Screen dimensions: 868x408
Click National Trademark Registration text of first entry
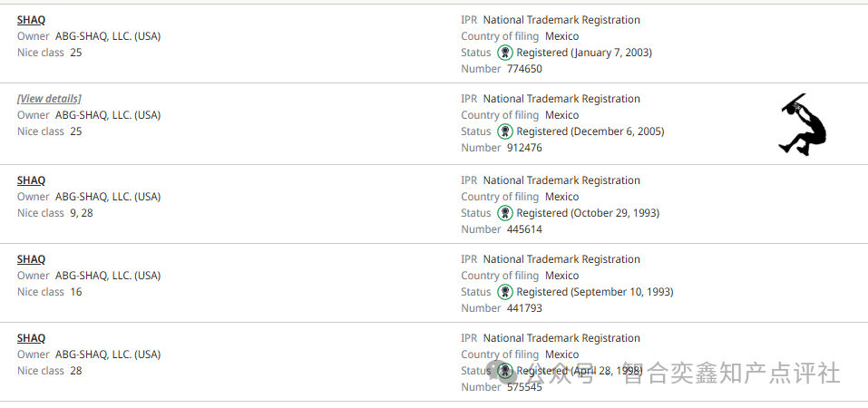tap(561, 20)
